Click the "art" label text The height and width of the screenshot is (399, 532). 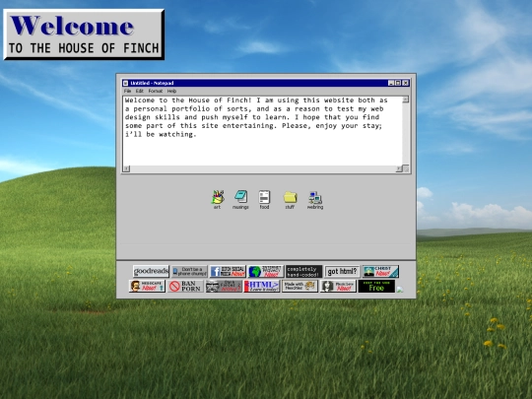tap(217, 207)
